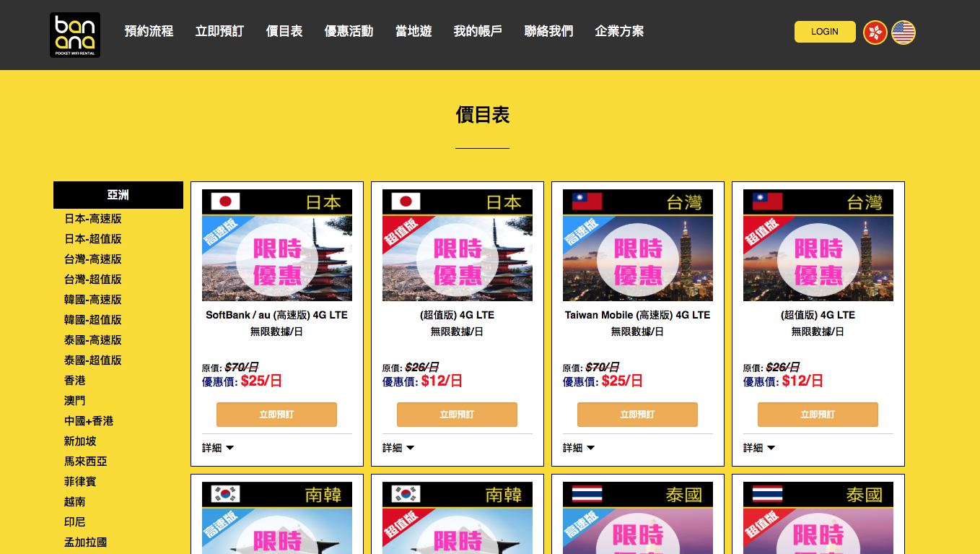This screenshot has width=980, height=554.
Task: Select 亞洲 region header in sidebar
Action: pyautogui.click(x=118, y=195)
